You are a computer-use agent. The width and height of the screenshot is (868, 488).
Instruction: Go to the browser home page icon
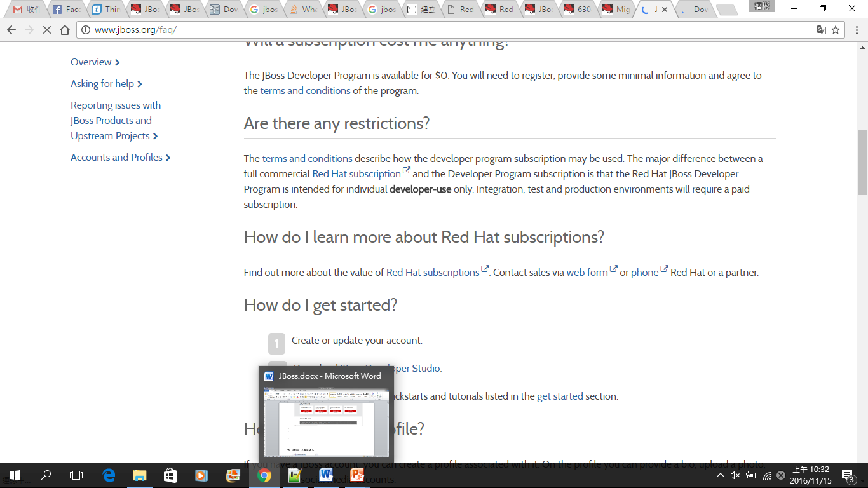click(65, 30)
